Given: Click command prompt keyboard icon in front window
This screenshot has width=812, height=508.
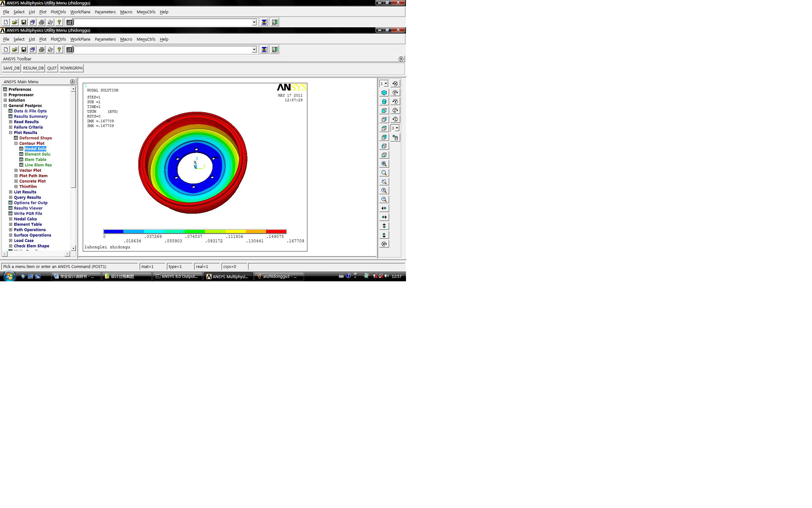Looking at the screenshot, I should [x=69, y=50].
